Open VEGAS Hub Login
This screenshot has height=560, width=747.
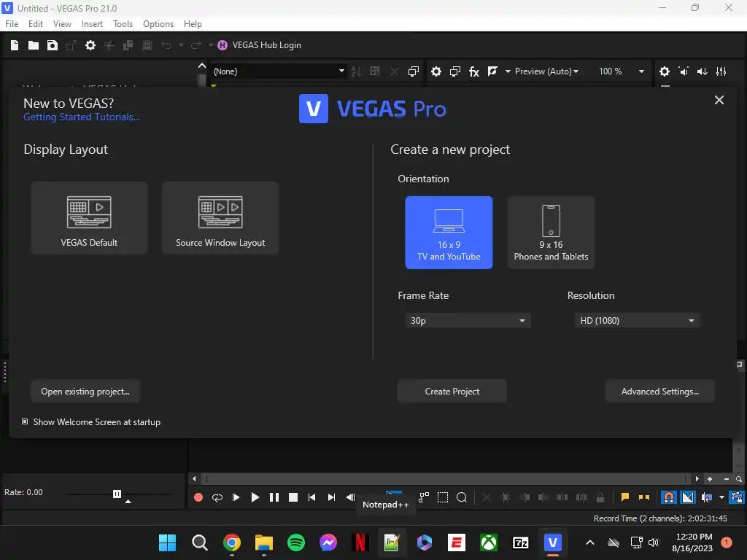pos(267,45)
